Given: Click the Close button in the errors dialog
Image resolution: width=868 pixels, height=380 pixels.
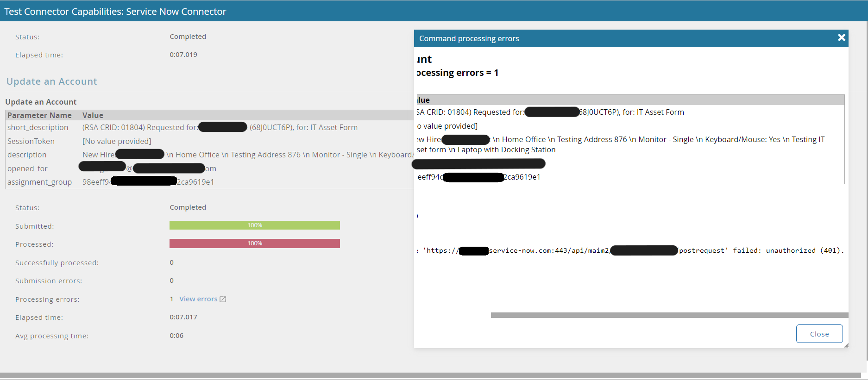Looking at the screenshot, I should click(x=819, y=334).
